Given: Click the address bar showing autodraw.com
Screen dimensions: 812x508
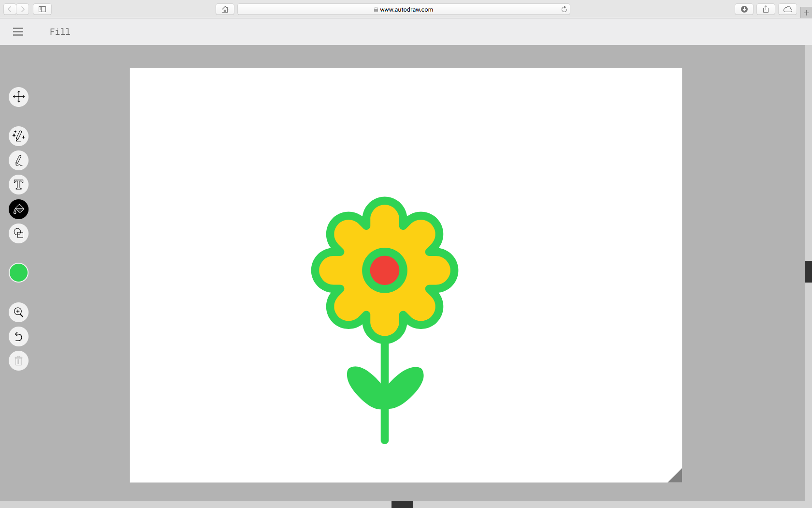Looking at the screenshot, I should pyautogui.click(x=405, y=9).
